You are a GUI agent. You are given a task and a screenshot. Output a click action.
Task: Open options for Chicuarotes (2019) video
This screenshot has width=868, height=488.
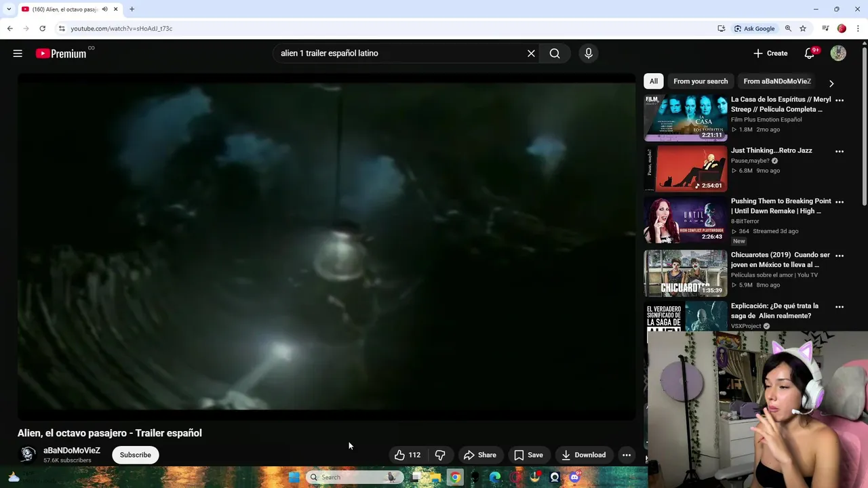tap(840, 256)
